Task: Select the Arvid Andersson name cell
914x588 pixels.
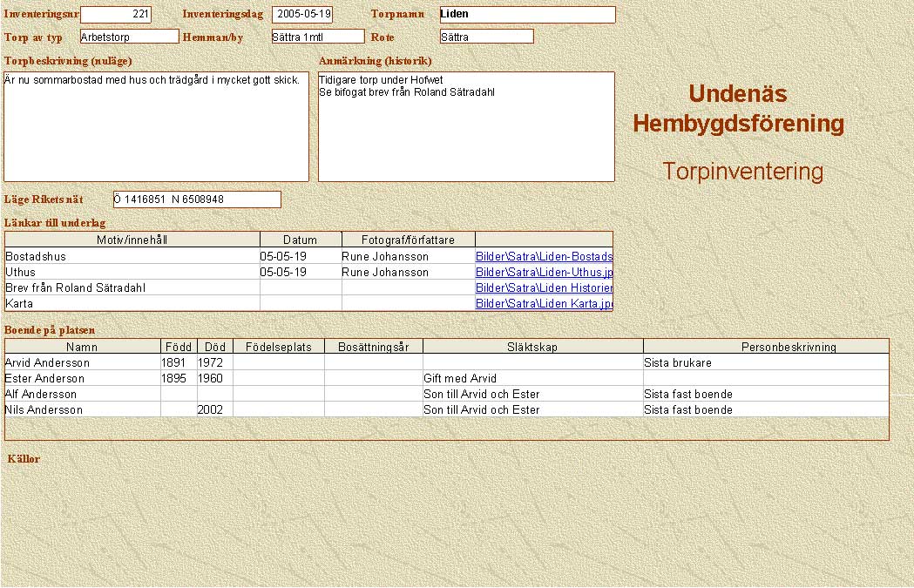Action: click(x=82, y=363)
